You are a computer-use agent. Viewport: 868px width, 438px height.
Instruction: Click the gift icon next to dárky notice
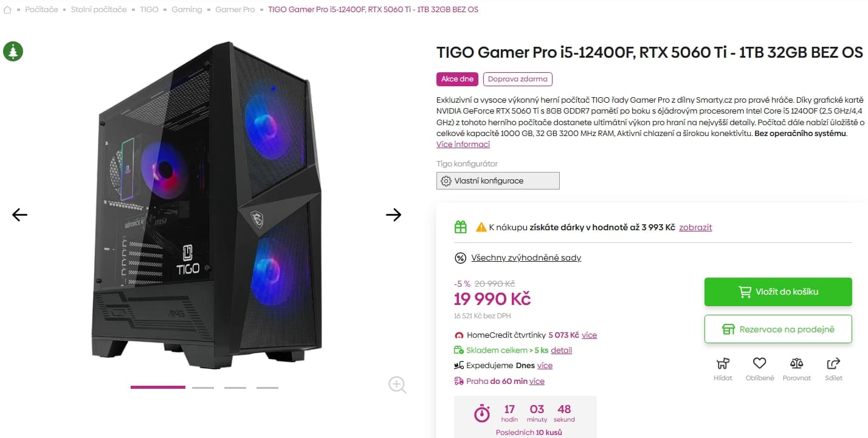pyautogui.click(x=460, y=226)
